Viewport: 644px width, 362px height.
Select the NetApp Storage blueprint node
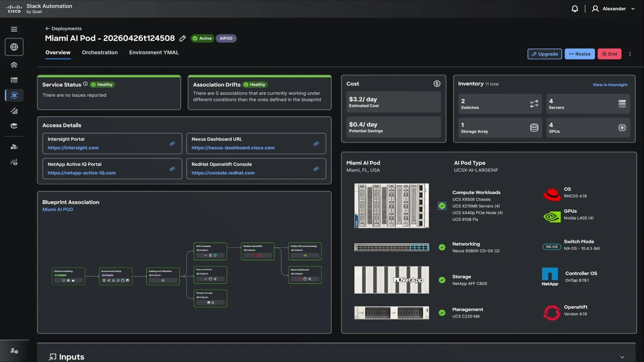pyautogui.click(x=210, y=299)
